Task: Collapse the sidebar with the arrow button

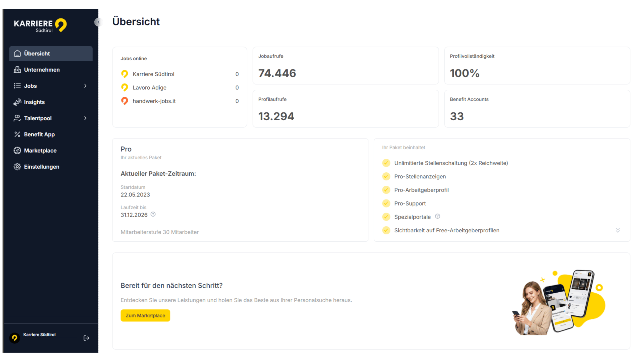Action: [98, 22]
